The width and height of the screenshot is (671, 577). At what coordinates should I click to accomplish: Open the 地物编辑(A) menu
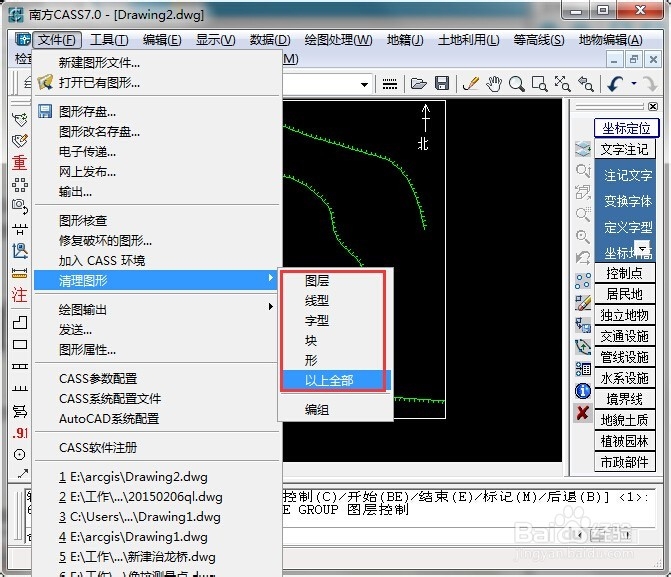click(610, 40)
